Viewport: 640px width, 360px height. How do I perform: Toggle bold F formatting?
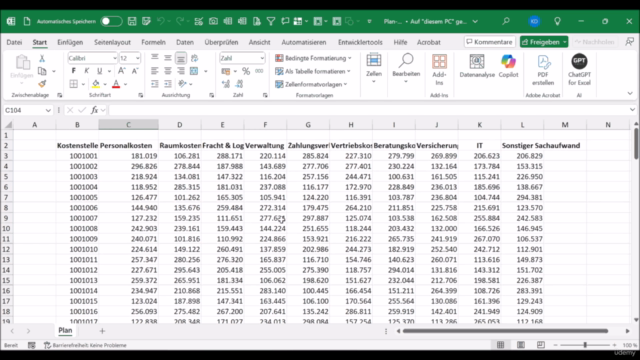[x=73, y=71]
